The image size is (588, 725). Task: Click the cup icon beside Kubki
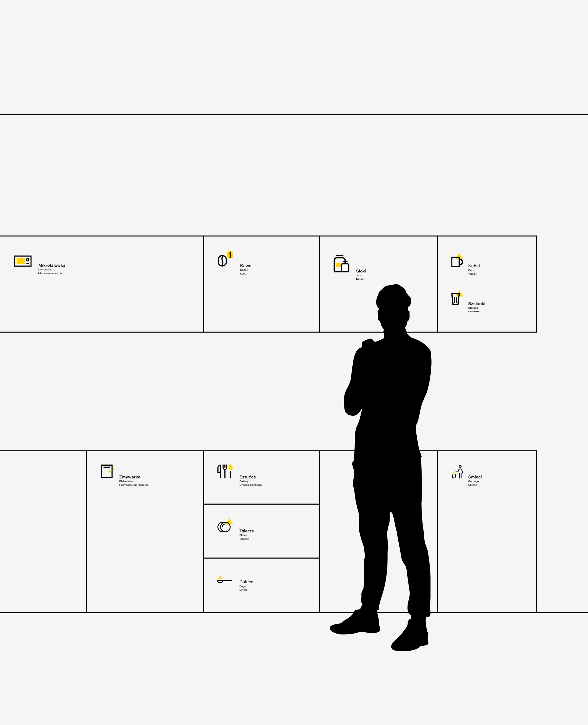click(x=457, y=260)
